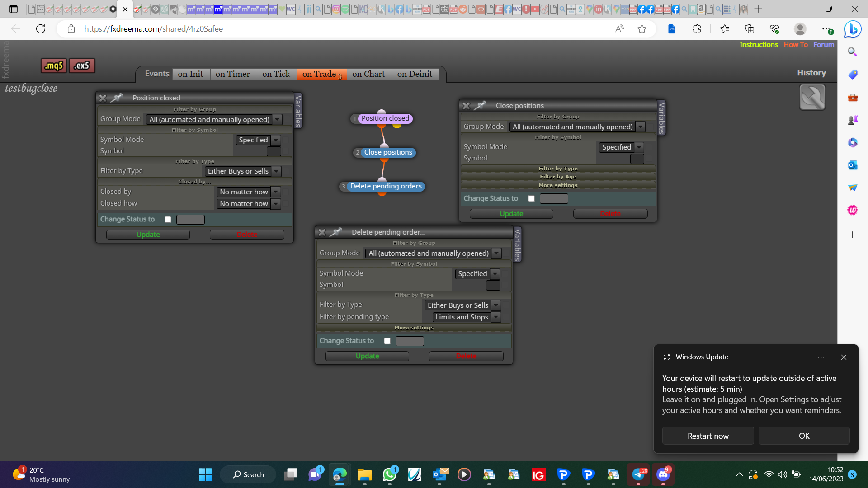The height and width of the screenshot is (488, 868).
Task: Click the Symbol color box in Position closed
Action: [274, 151]
